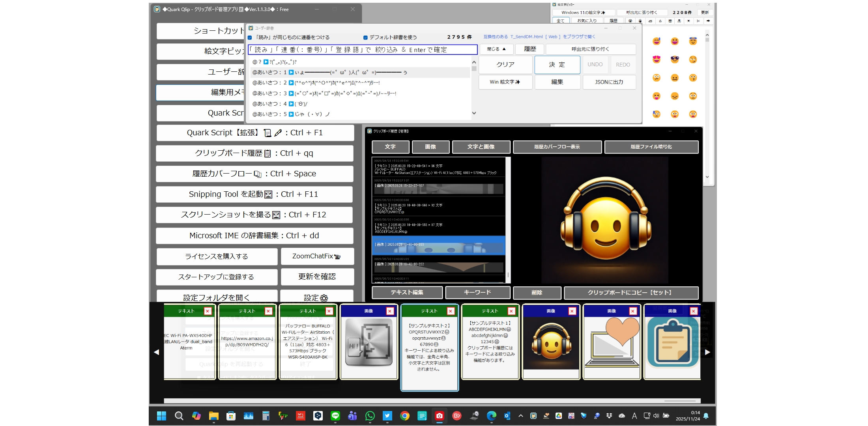This screenshot has width=868, height=426.
Task: Select the triangle shapes emoji category icon
Action: click(x=660, y=21)
